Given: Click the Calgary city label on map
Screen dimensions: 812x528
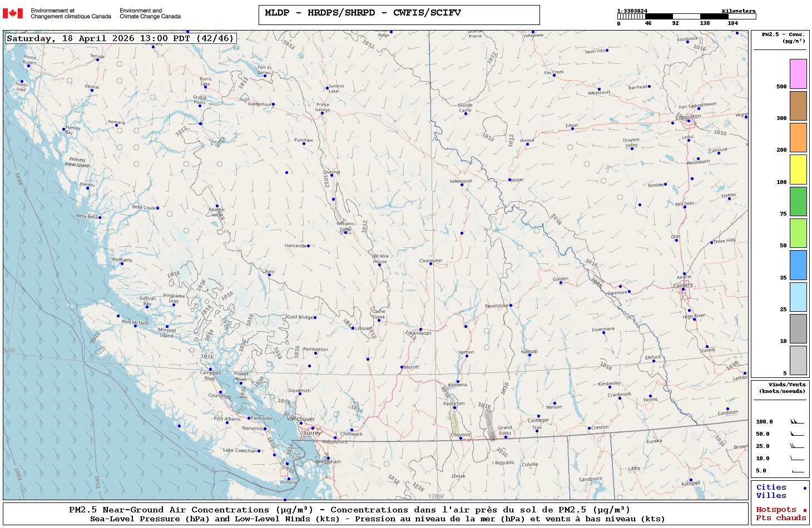Looking at the screenshot, I should (683, 285).
